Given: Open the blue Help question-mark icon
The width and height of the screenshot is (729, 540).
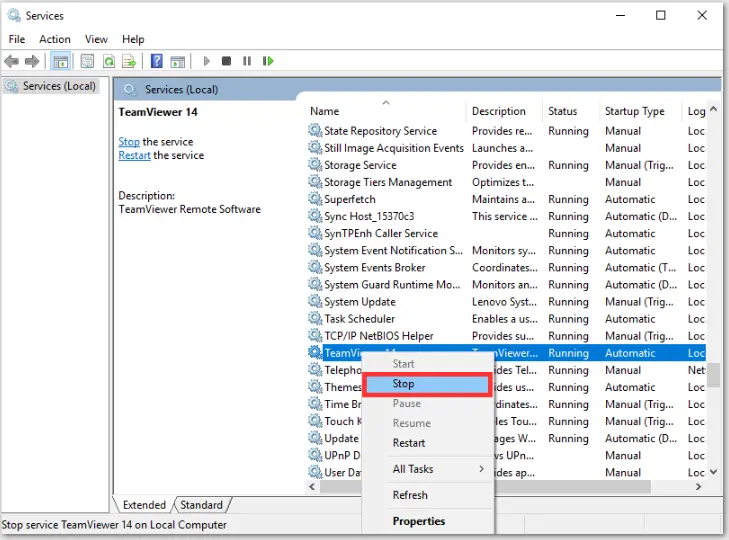Looking at the screenshot, I should pyautogui.click(x=157, y=61).
